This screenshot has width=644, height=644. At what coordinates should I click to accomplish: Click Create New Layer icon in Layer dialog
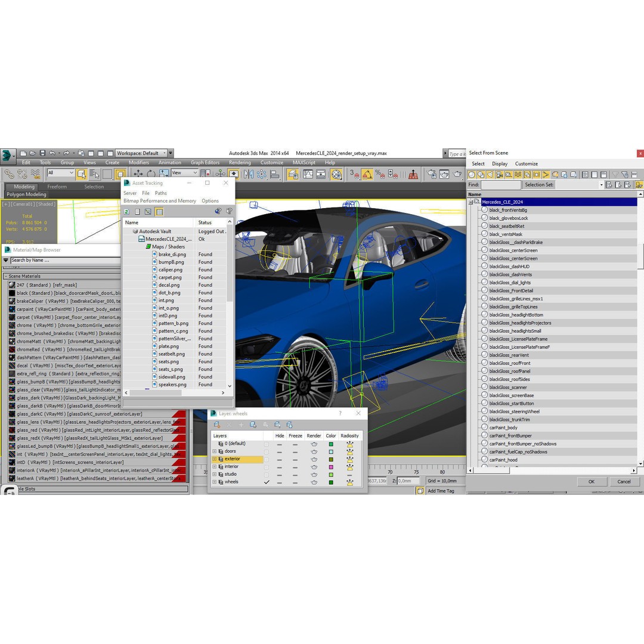(x=217, y=425)
